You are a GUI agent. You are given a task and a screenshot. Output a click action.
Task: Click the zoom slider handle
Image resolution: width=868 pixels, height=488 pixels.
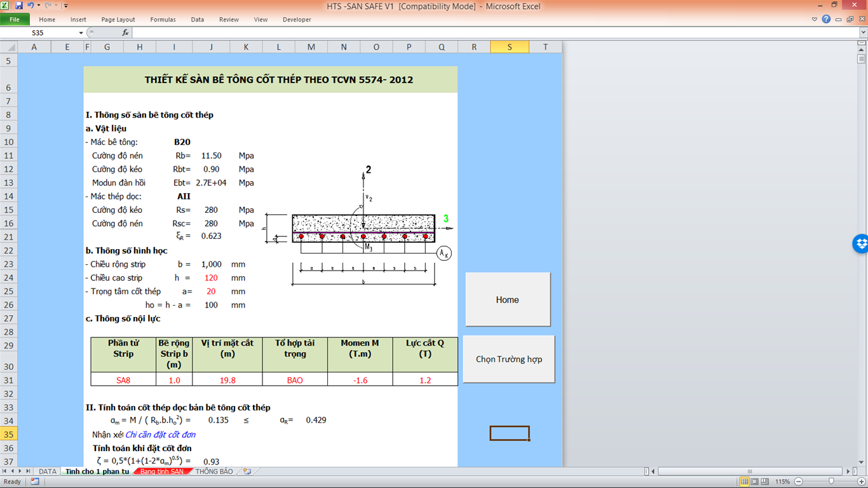[831, 482]
